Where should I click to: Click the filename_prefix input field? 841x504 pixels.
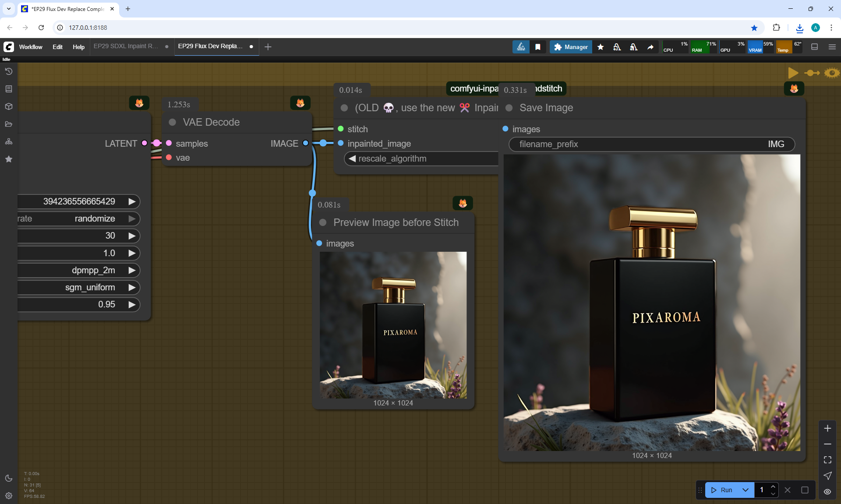coord(651,144)
